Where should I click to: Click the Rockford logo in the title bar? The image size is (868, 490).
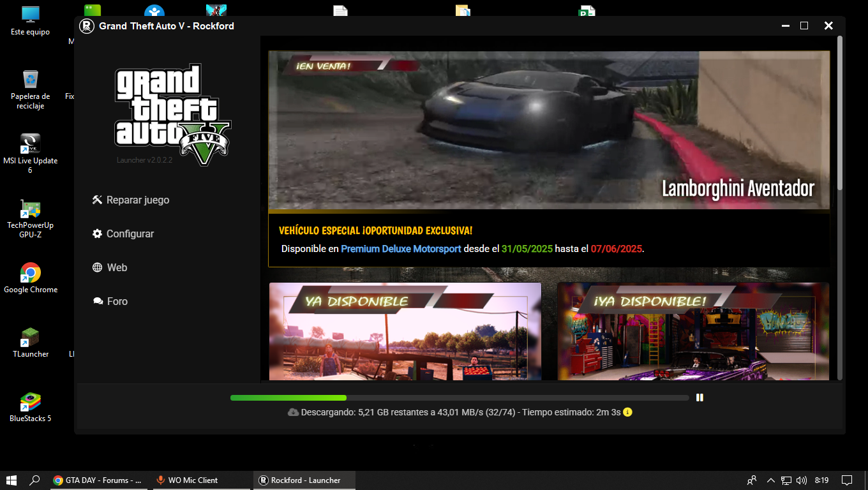tap(86, 26)
